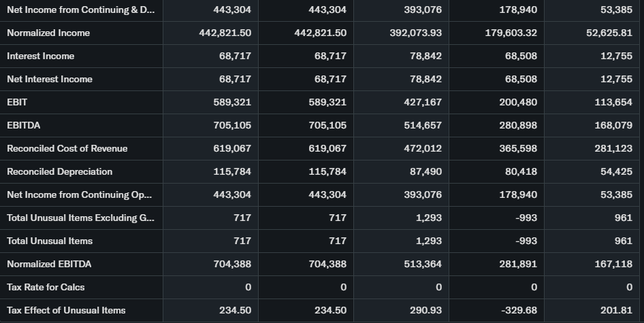Image resolution: width=644 pixels, height=323 pixels.
Task: Select the Total Unusual Items Excluding G... label
Action: point(80,218)
